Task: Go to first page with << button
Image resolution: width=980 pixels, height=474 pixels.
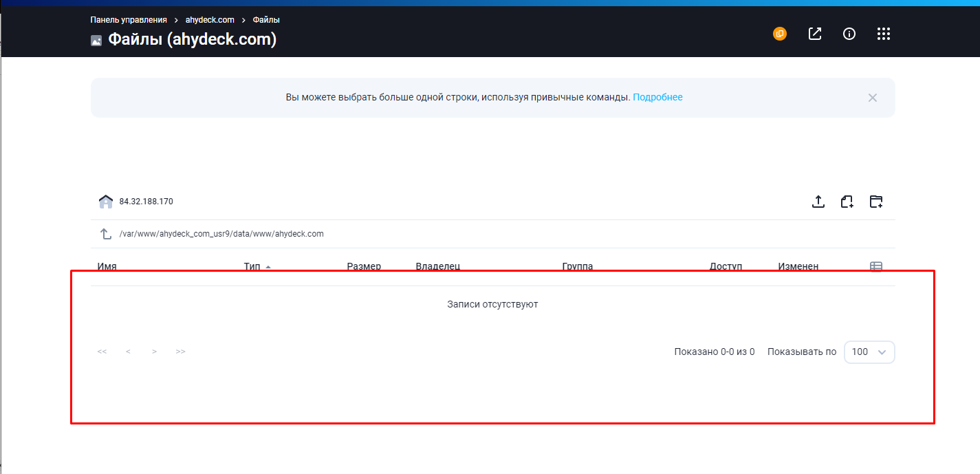Action: (x=102, y=352)
